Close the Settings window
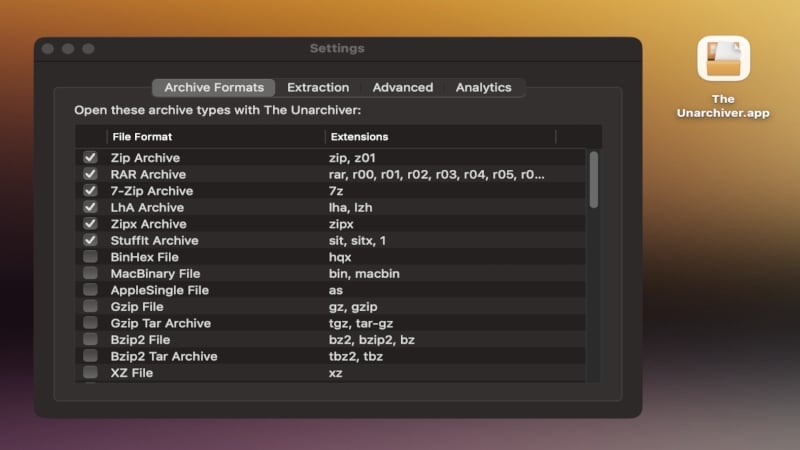Image resolution: width=800 pixels, height=450 pixels. pos(48,48)
